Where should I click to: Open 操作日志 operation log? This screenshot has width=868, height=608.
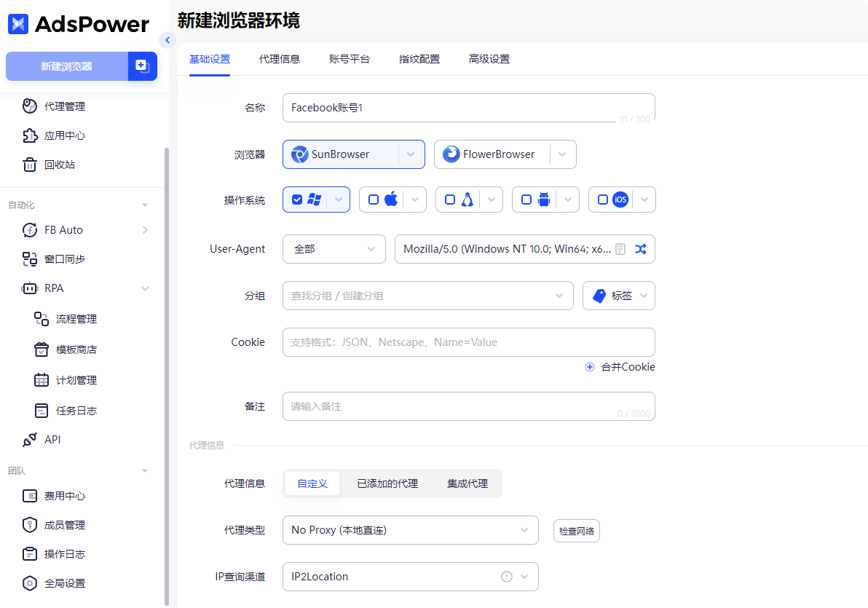pyautogui.click(x=54, y=554)
